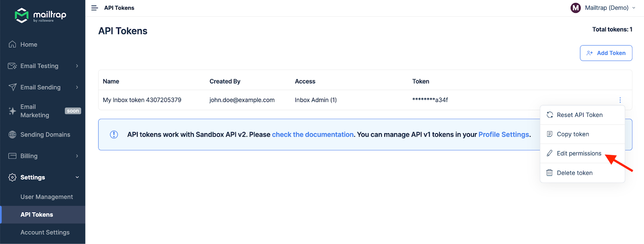Image resolution: width=644 pixels, height=244 pixels.
Task: Expand the Email Testing submenu chevron
Action: (x=77, y=66)
